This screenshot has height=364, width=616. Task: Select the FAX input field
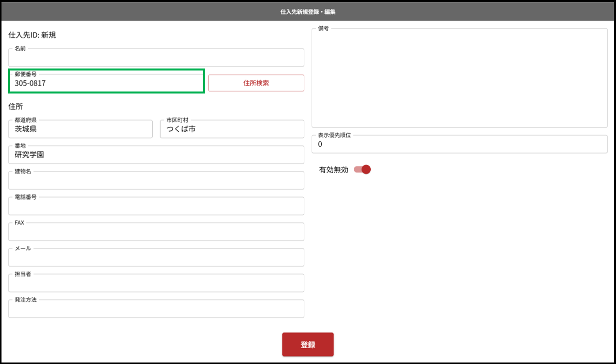coord(156,232)
